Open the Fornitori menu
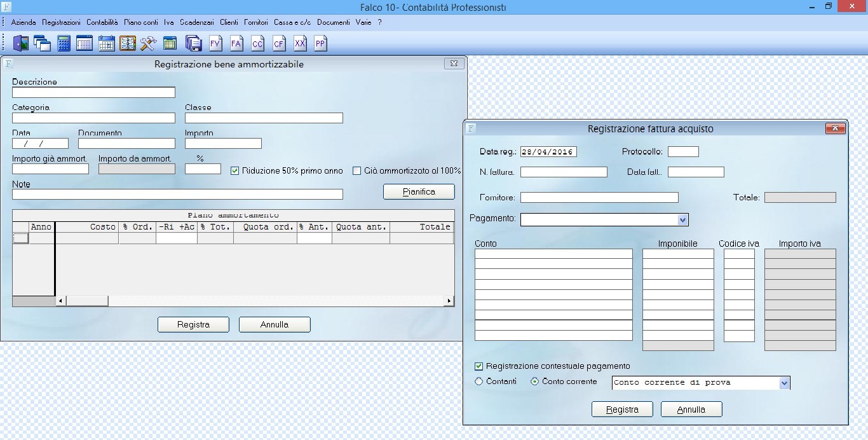Viewport: 868px width, 440px height. click(x=256, y=22)
